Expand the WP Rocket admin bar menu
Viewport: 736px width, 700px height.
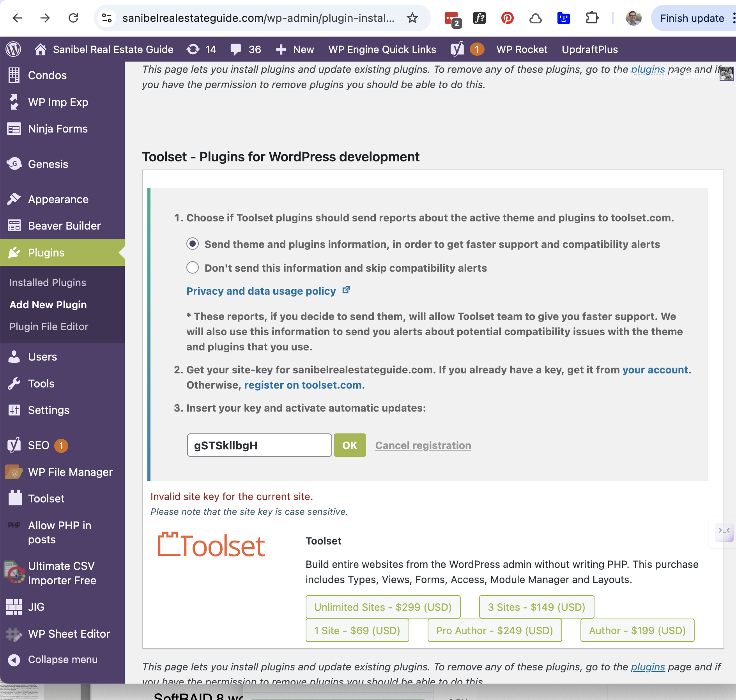click(x=522, y=49)
